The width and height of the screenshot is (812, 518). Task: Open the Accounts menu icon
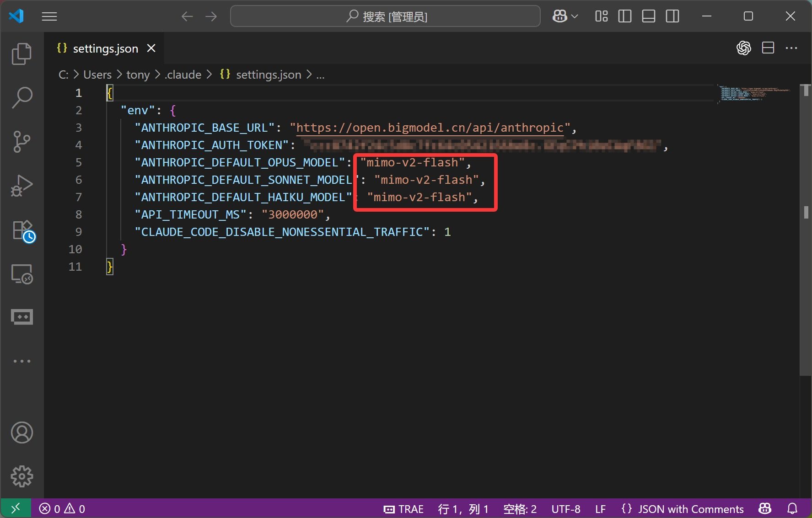click(22, 433)
